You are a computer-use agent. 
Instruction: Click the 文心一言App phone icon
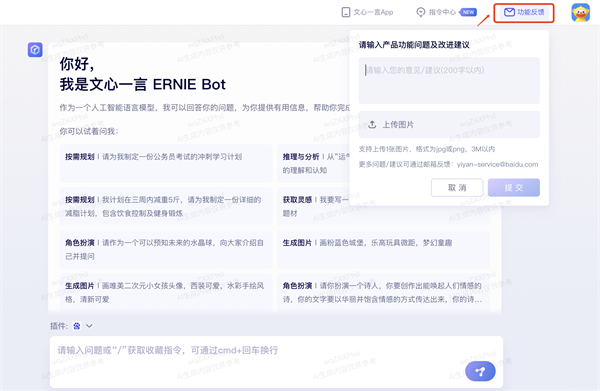pyautogui.click(x=346, y=12)
